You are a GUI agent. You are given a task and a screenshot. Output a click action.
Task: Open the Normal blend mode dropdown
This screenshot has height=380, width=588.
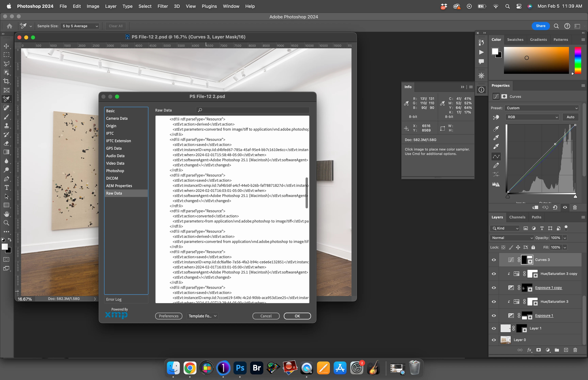pyautogui.click(x=512, y=238)
